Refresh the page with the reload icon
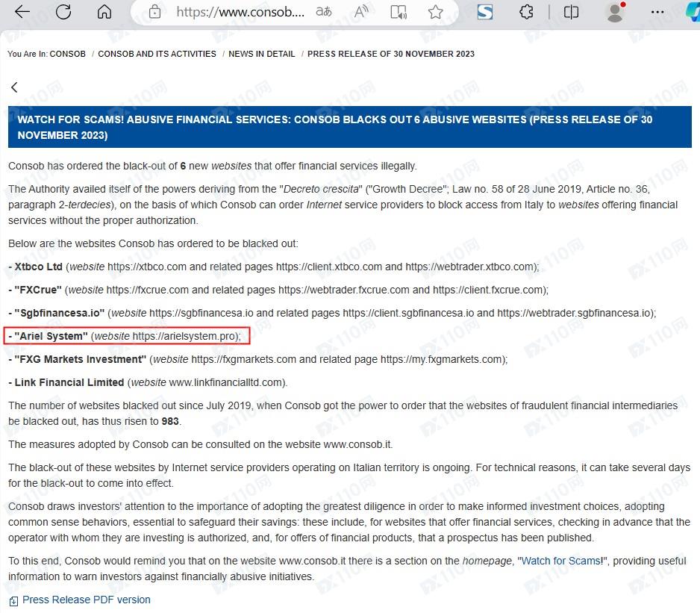 tap(63, 12)
